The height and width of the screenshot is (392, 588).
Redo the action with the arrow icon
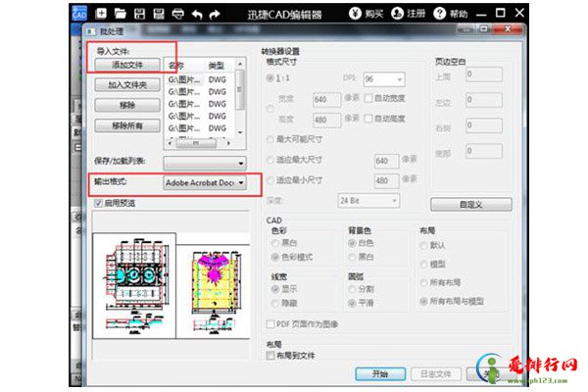[215, 15]
